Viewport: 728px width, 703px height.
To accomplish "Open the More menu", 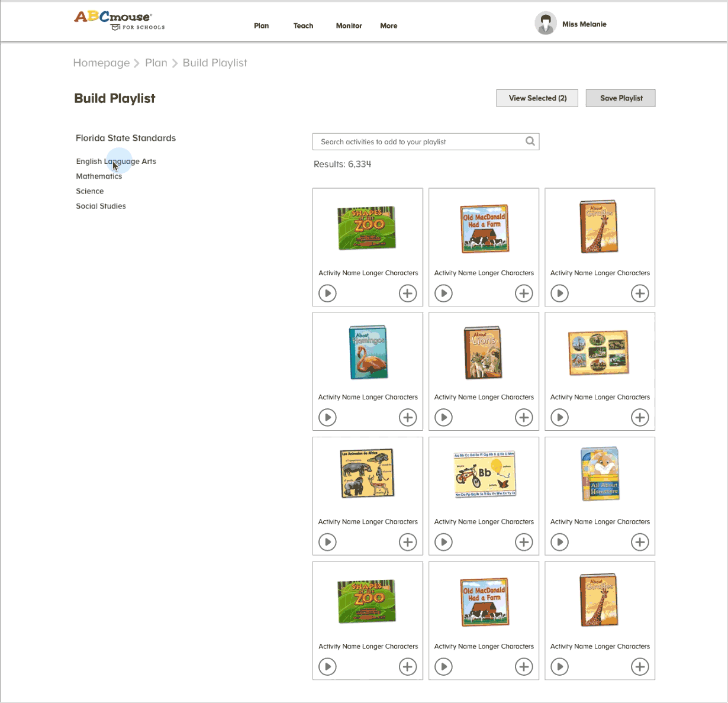I will click(x=389, y=26).
